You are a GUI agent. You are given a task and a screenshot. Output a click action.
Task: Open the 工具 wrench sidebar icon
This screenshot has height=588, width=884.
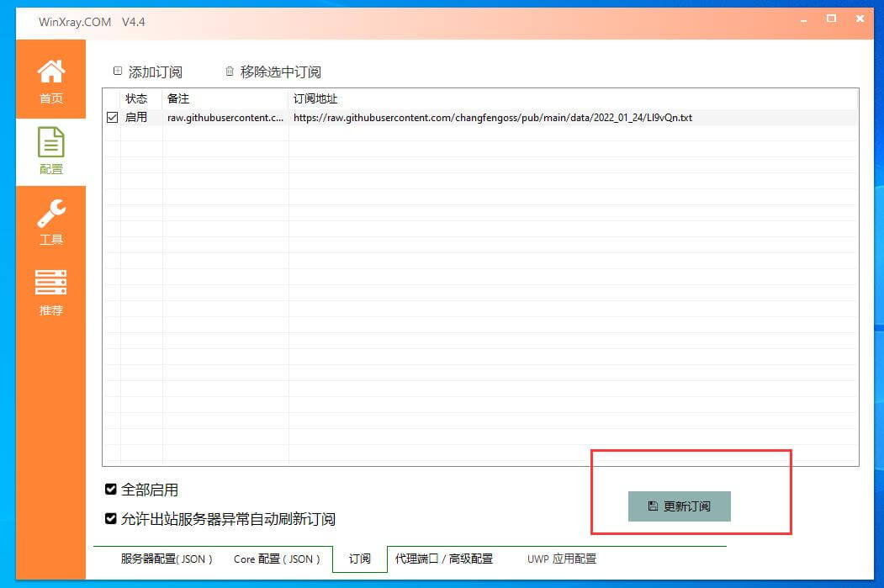[x=50, y=221]
